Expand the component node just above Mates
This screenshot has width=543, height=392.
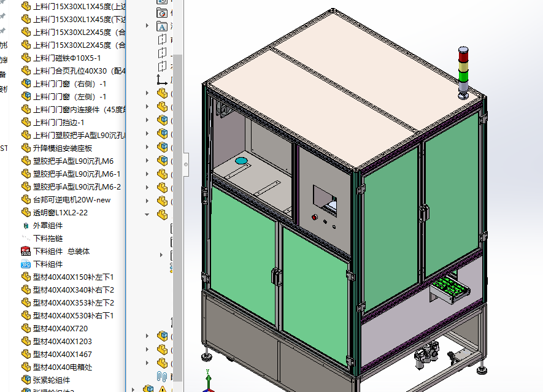click(x=147, y=363)
